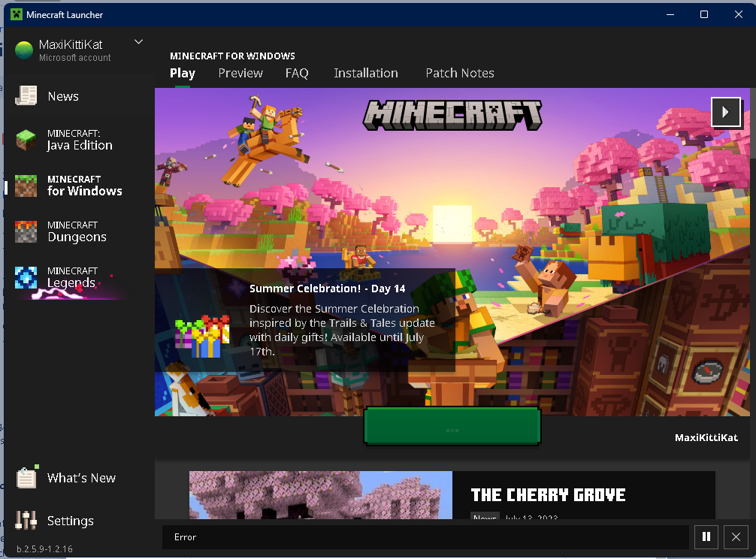
Task: Open the Minecraft Legends icon
Action: click(x=26, y=277)
